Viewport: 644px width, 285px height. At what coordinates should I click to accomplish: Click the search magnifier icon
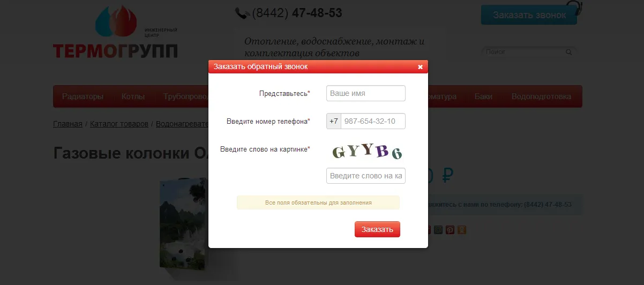point(568,52)
